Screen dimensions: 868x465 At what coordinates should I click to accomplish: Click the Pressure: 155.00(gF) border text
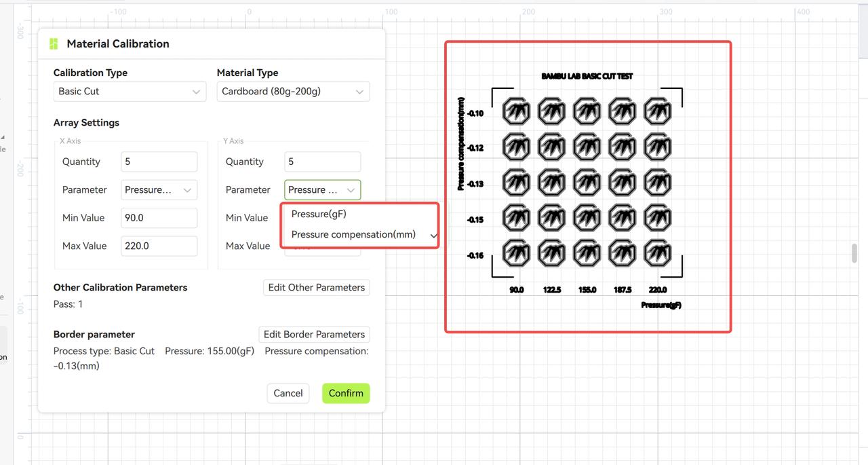210,351
